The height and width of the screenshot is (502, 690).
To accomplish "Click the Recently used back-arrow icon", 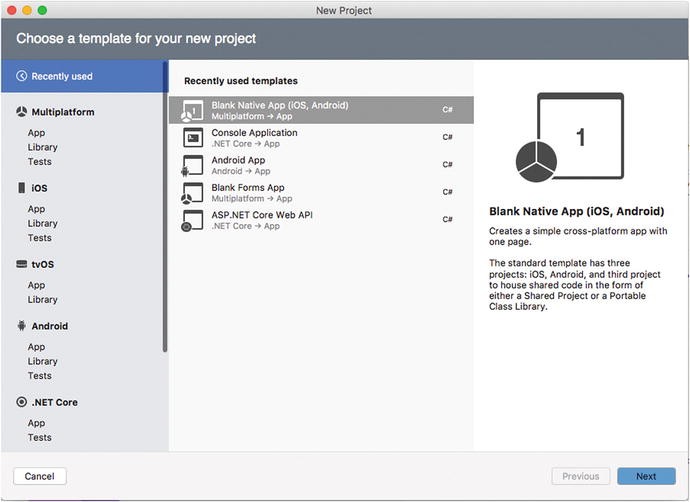I will pos(22,76).
